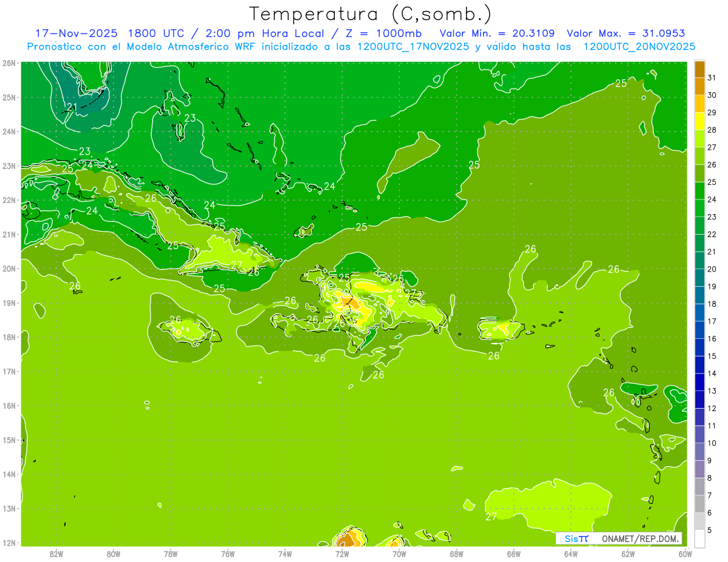Screen dimensions: 728x562
Task: Click the 72W longitude axis label
Action: click(x=342, y=554)
